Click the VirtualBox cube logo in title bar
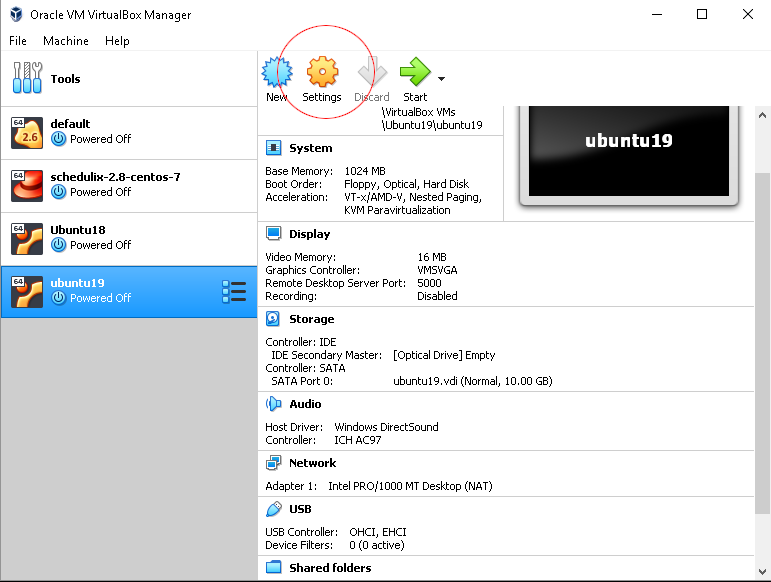The image size is (771, 582). pyautogui.click(x=16, y=14)
